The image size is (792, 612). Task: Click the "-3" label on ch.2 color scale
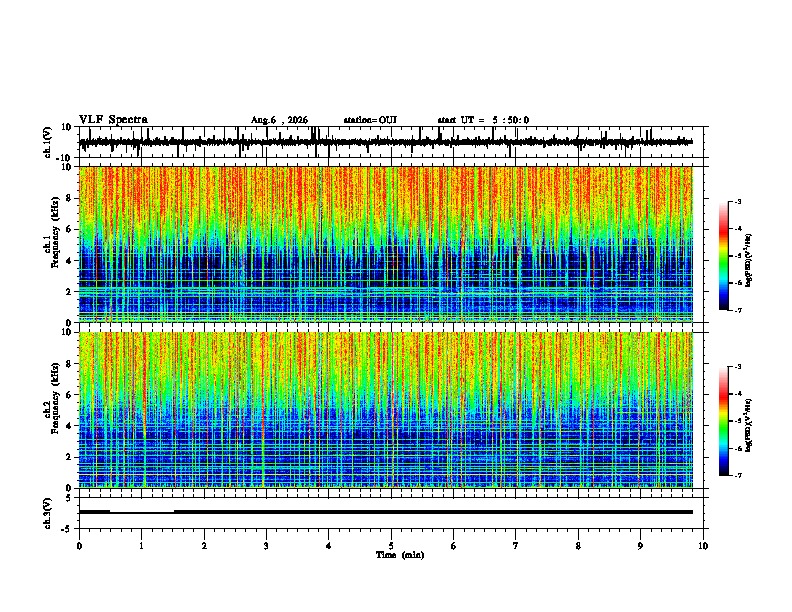(737, 367)
